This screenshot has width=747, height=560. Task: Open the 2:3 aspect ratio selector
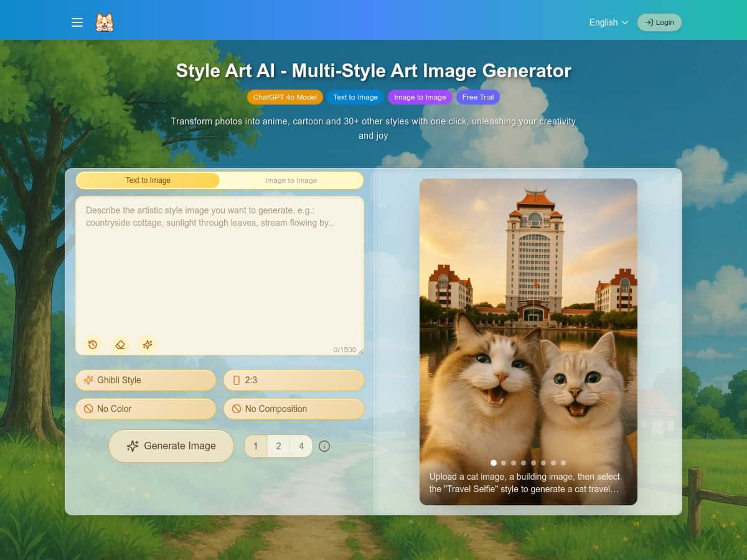tap(294, 380)
